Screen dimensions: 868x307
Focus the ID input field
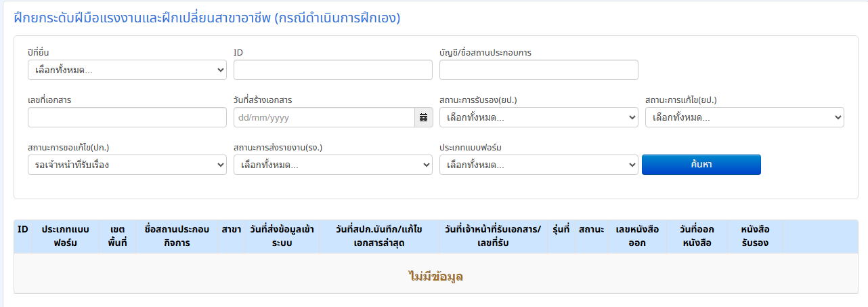tap(332, 70)
